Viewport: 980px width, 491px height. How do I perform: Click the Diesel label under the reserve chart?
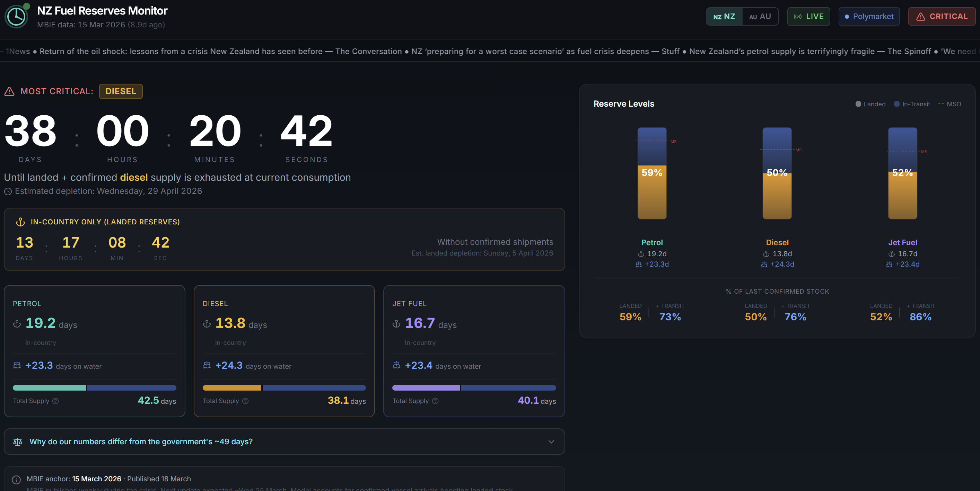[x=777, y=242]
